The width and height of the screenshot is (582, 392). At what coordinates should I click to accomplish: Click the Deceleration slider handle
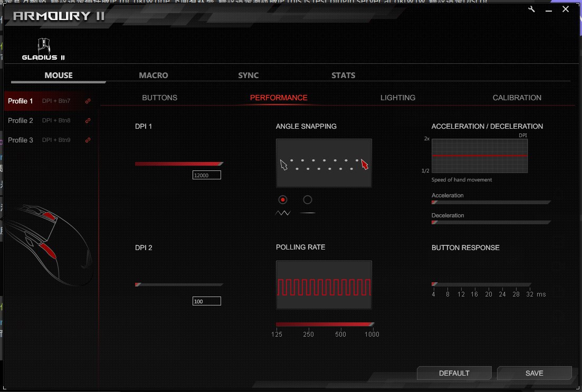coord(434,222)
